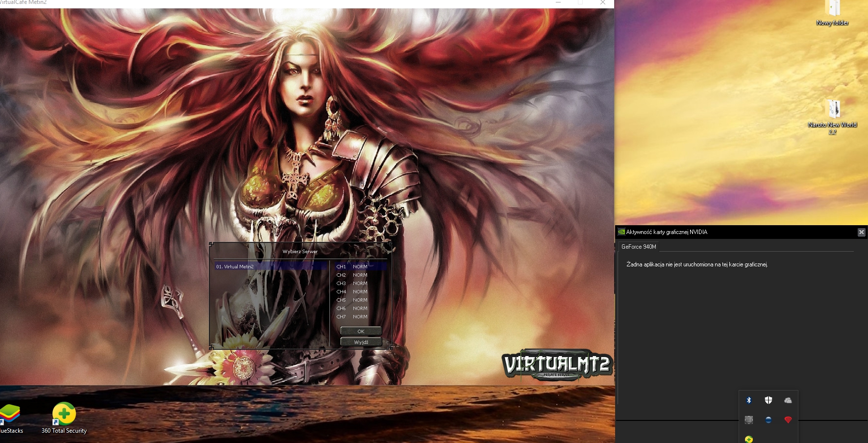The height and width of the screenshot is (443, 868).
Task: Click the blue sphere tray icon
Action: tap(769, 420)
